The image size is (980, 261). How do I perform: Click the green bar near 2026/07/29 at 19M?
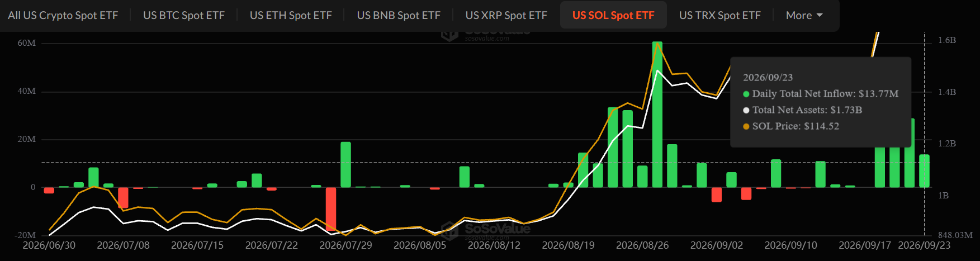(345, 164)
